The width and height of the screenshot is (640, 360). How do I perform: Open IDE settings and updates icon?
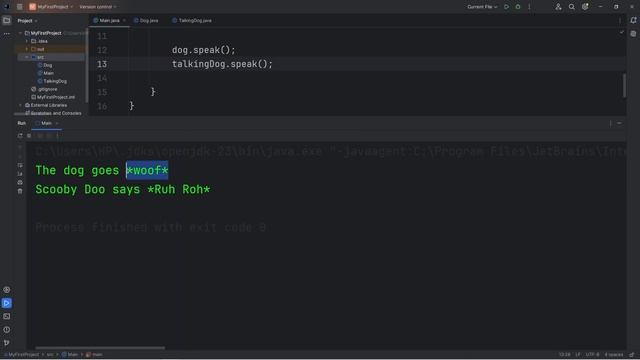tap(585, 7)
